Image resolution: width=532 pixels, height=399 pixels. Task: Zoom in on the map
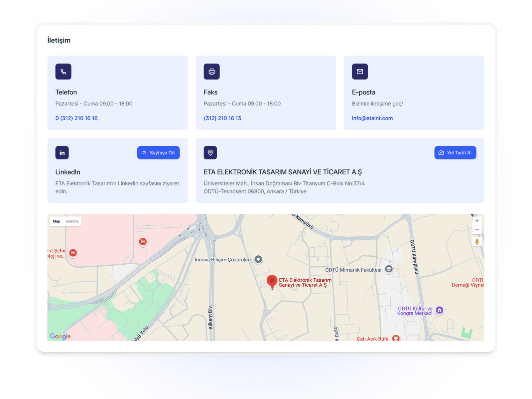coord(477,221)
